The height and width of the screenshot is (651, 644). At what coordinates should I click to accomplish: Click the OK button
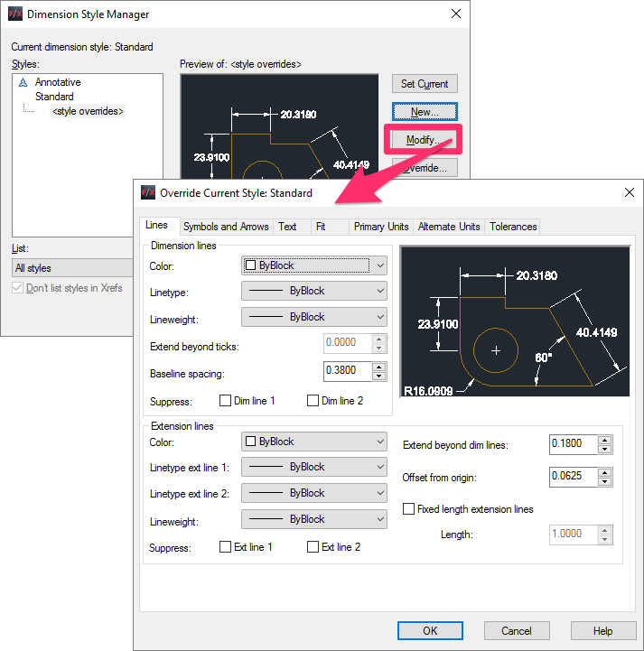click(430, 630)
